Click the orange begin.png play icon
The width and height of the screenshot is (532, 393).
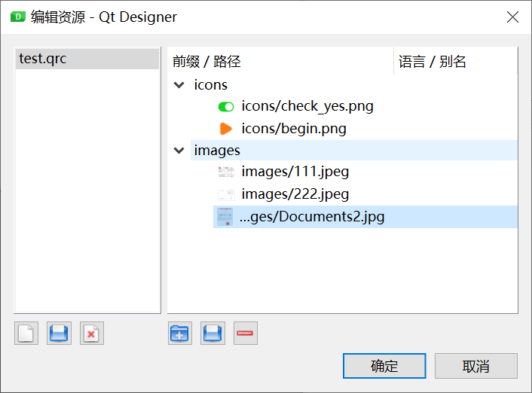(x=225, y=129)
